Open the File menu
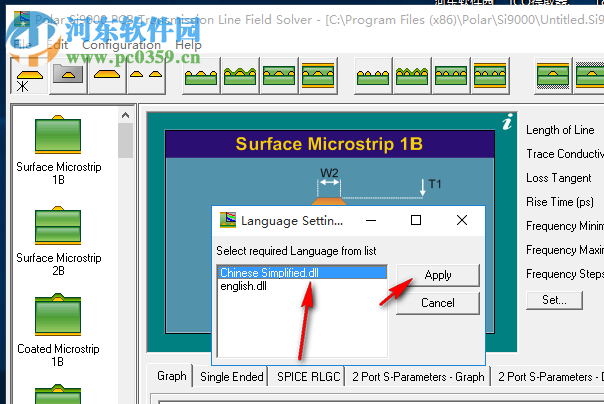 tap(22, 45)
